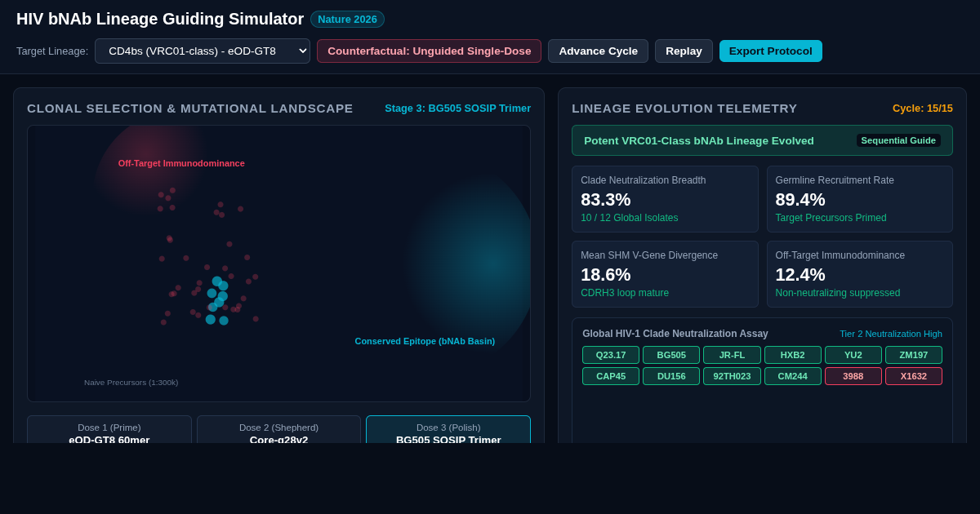Click the Nature 2026 badge

(347, 19)
